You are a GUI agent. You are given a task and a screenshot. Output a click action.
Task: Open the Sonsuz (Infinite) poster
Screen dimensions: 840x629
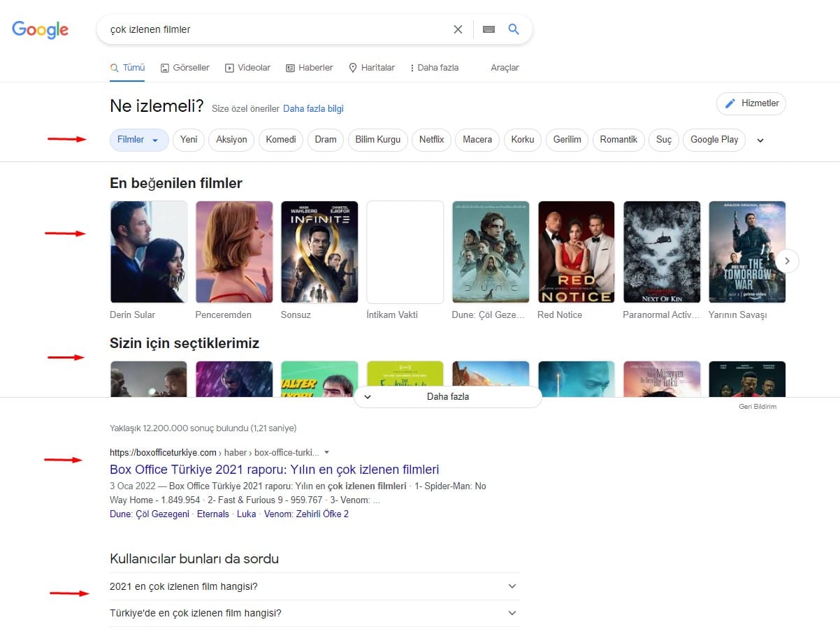coord(319,252)
